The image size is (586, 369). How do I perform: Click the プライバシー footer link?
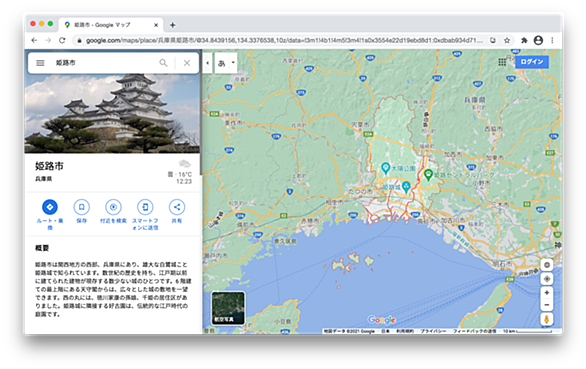433,331
